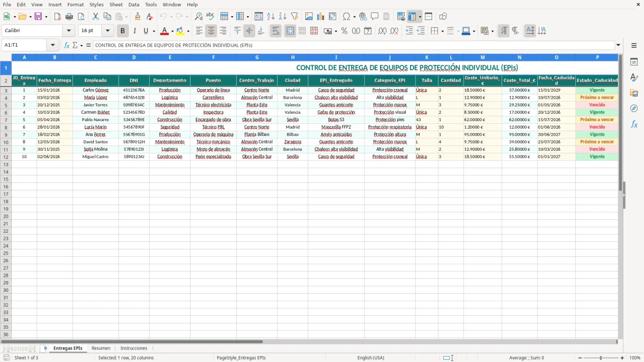Click the font color red swatch
The width and height of the screenshot is (644, 362).
(x=165, y=31)
